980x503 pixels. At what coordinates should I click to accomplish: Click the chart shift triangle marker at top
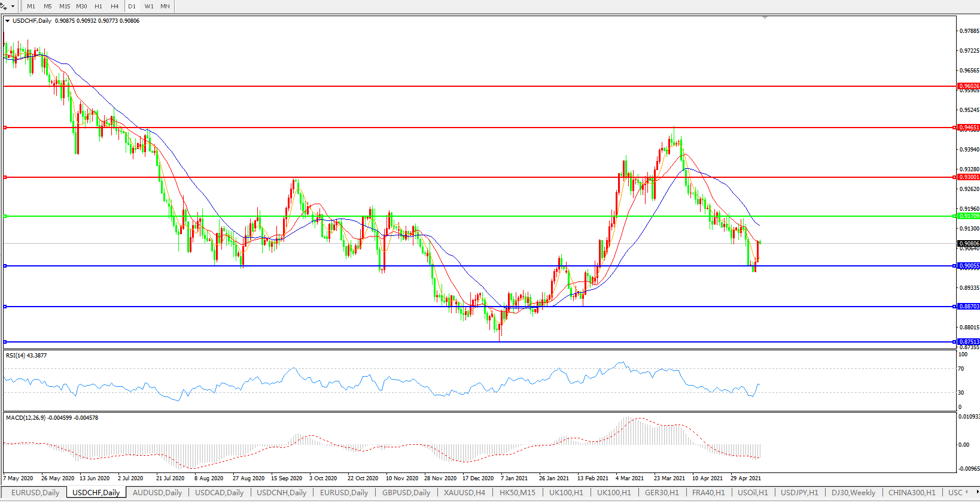pos(765,18)
